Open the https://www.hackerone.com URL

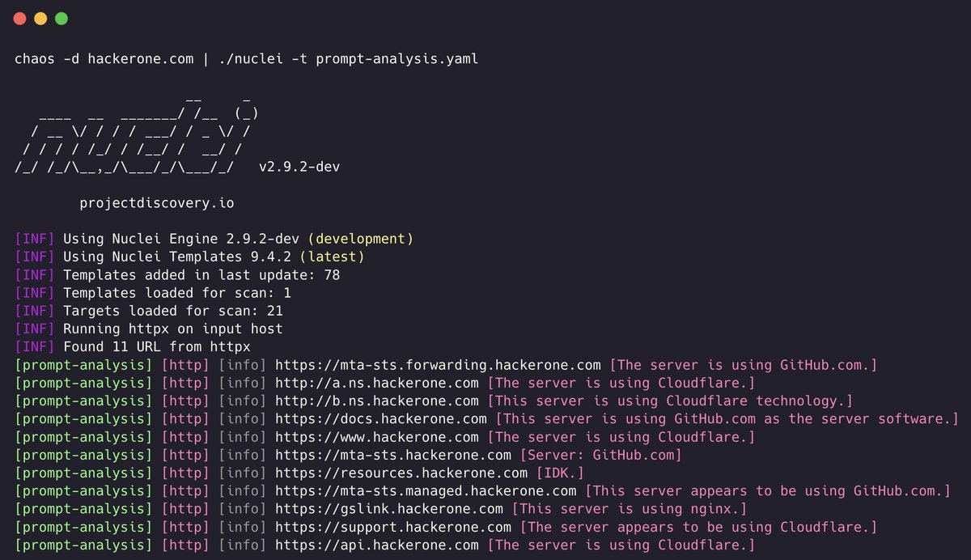click(377, 436)
